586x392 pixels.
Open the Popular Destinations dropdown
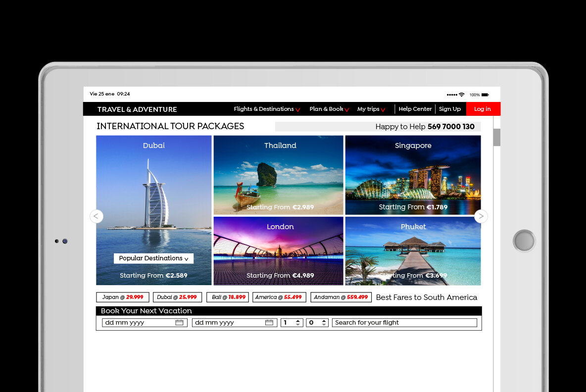(x=153, y=258)
